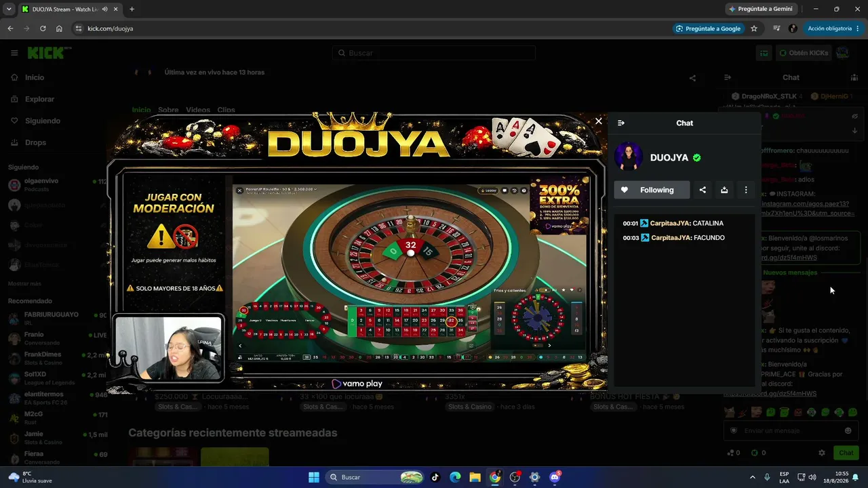Open recommended channel Jamie
Image resolution: width=868 pixels, height=488 pixels.
(x=58, y=437)
